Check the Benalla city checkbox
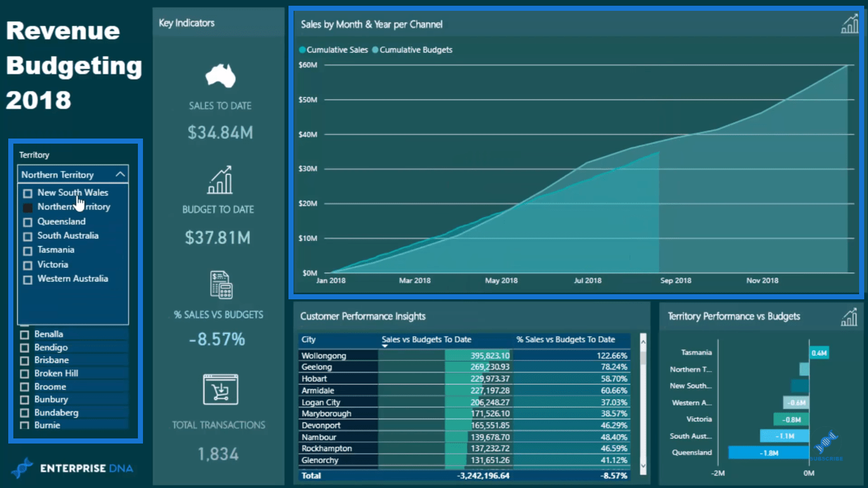The height and width of the screenshot is (488, 868). click(25, 334)
